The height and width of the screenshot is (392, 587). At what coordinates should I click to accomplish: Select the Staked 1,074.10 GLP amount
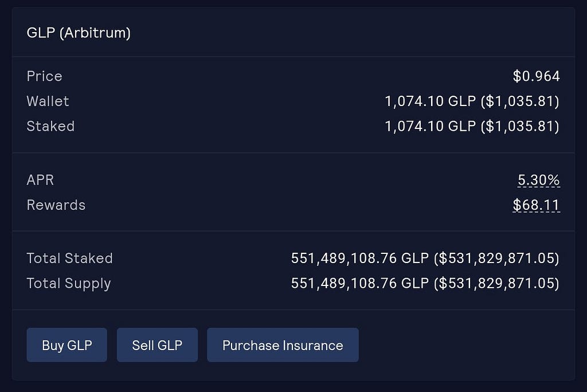click(x=431, y=127)
